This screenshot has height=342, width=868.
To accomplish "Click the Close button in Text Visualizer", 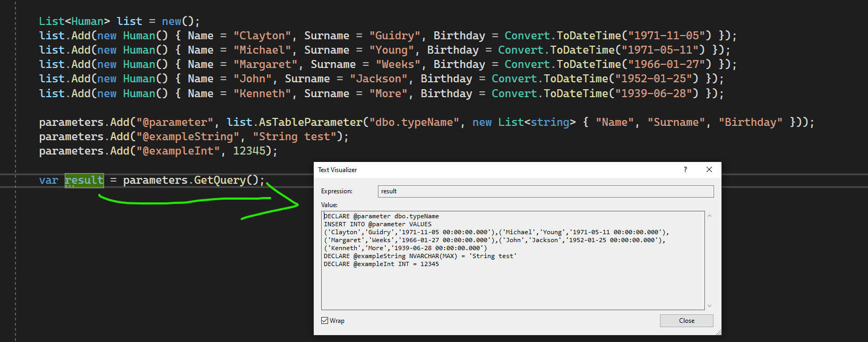I will (686, 321).
